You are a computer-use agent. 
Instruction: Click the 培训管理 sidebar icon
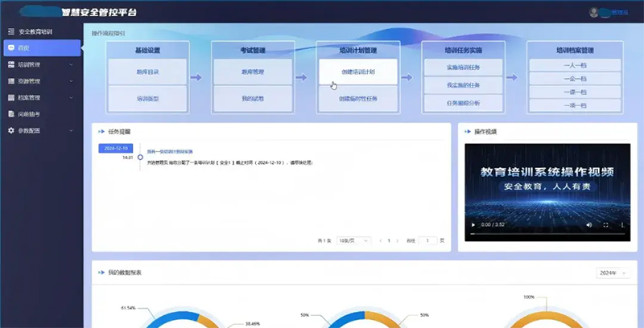coord(11,64)
